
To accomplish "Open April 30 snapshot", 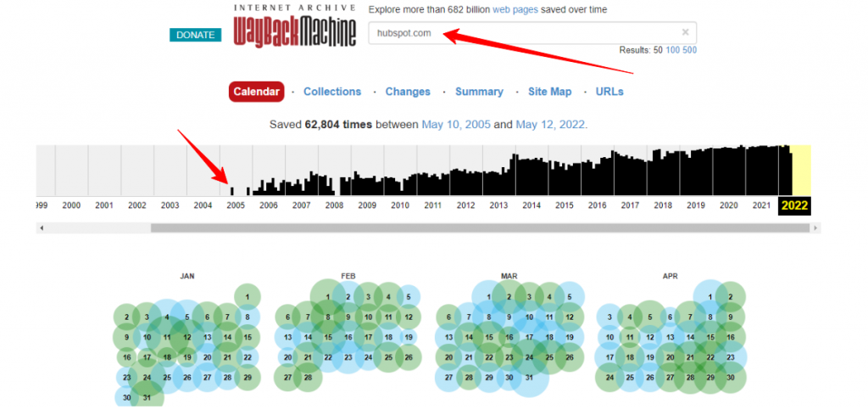I will 731,378.
